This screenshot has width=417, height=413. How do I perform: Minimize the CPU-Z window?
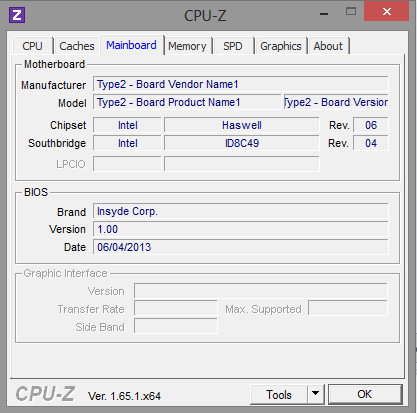click(x=324, y=14)
